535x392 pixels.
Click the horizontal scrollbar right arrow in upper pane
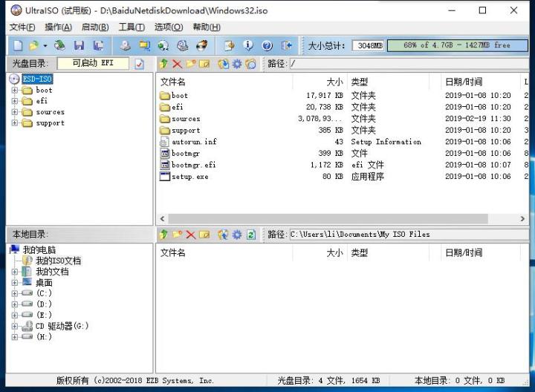coord(522,218)
